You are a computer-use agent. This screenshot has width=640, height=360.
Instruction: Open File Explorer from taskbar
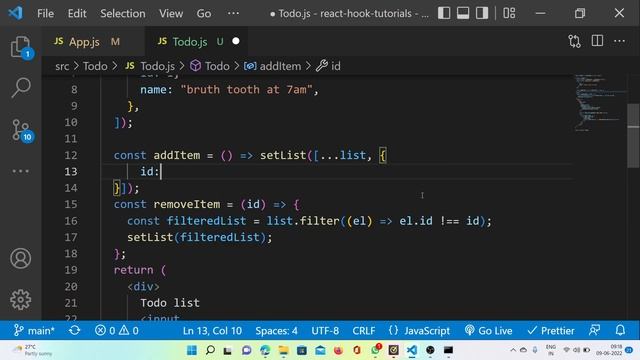[283, 350]
